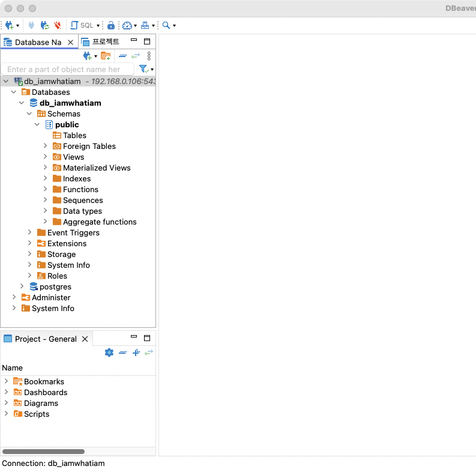The image size is (476, 472).
Task: Switch to the Database Navigator tab
Action: (x=38, y=42)
